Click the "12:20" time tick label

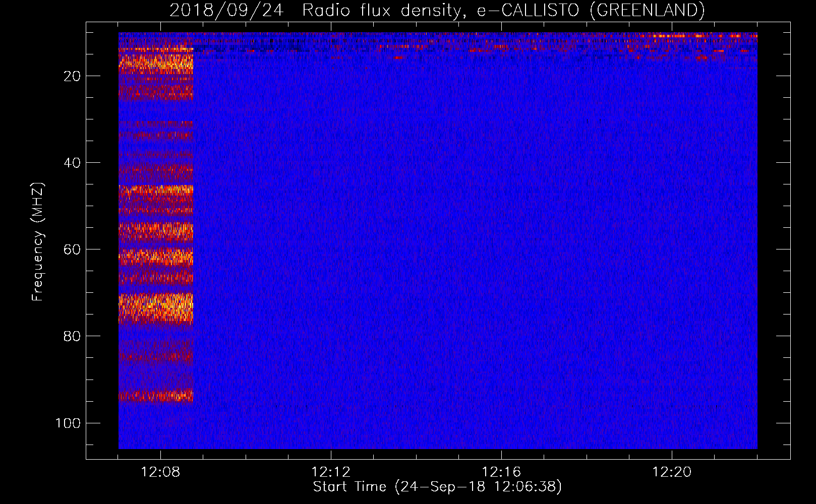(x=672, y=472)
